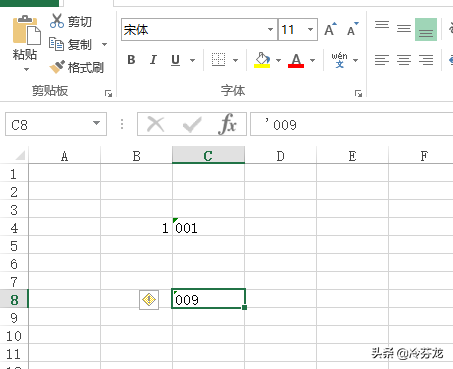Center text horizontally
This screenshot has width=453, height=369.
click(x=404, y=60)
